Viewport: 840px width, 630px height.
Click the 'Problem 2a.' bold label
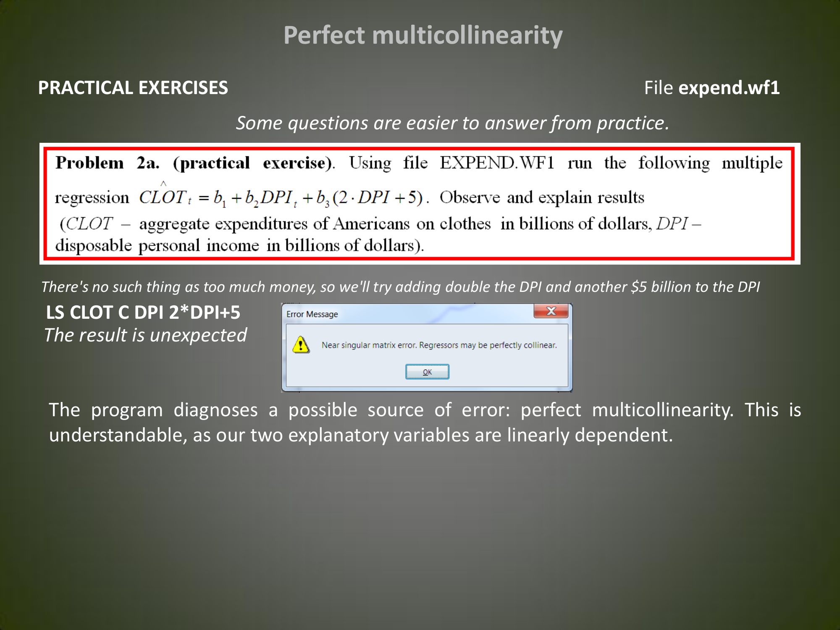coord(107,163)
